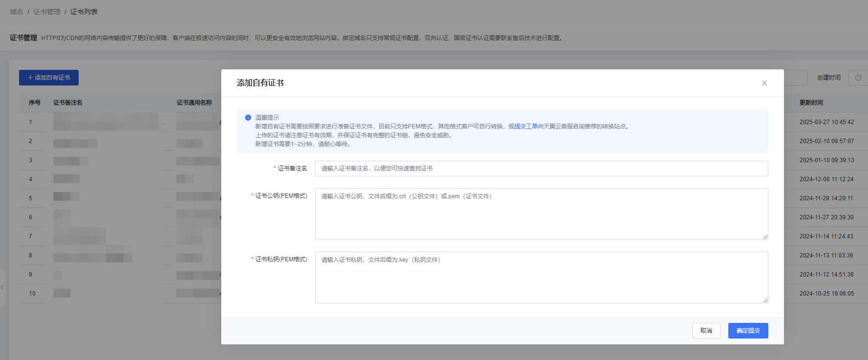Select timestamp 2025-02-10 09:57:07

[827, 141]
